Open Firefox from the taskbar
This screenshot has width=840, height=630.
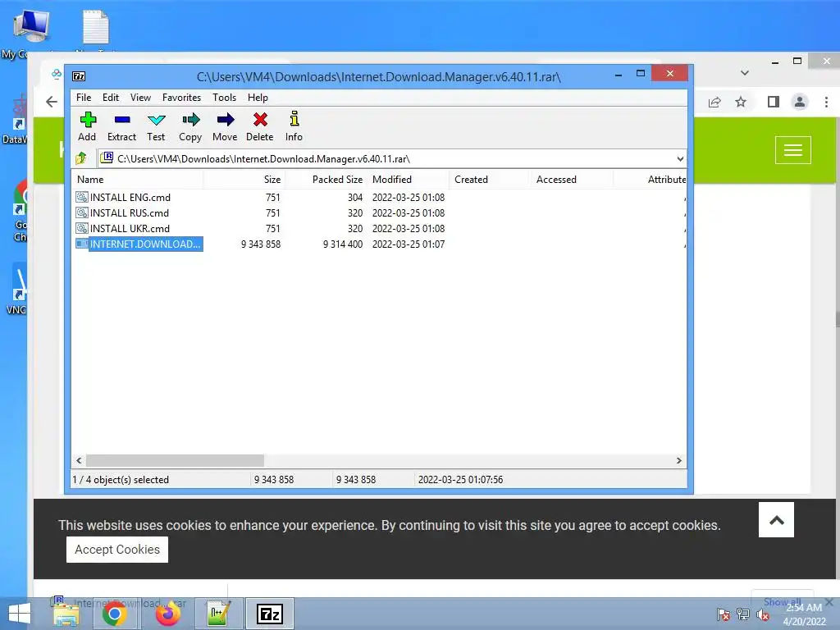(x=168, y=614)
